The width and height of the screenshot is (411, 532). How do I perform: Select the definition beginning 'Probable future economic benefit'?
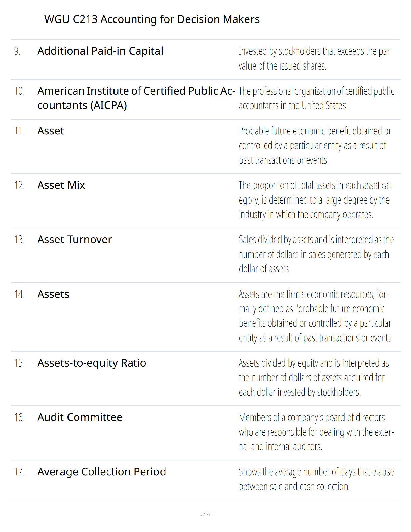pyautogui.click(x=315, y=145)
